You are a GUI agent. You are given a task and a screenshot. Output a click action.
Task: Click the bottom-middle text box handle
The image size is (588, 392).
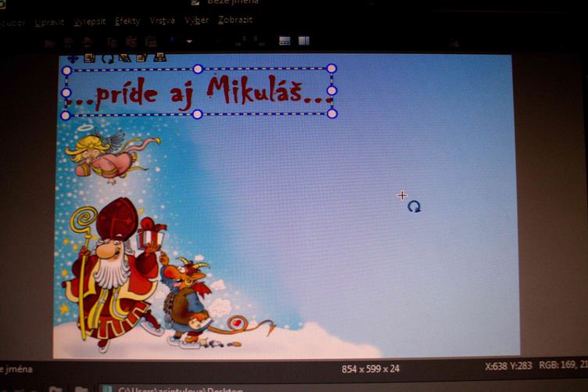tap(197, 114)
